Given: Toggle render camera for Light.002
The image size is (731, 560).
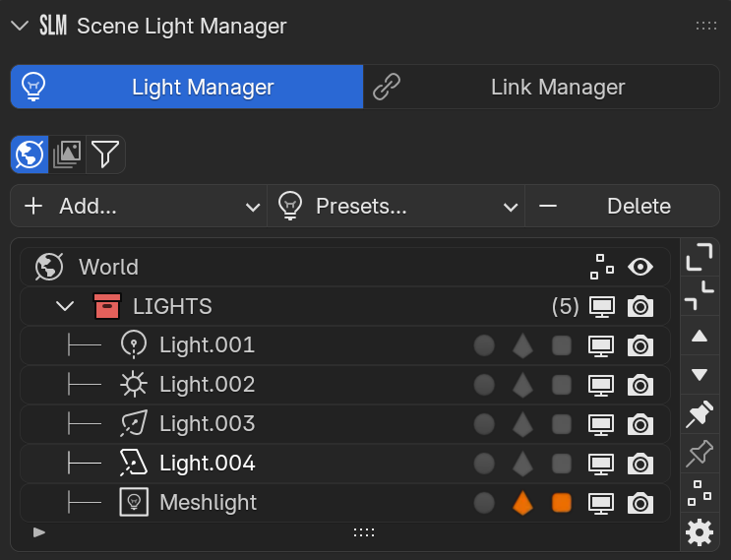Looking at the screenshot, I should point(640,385).
